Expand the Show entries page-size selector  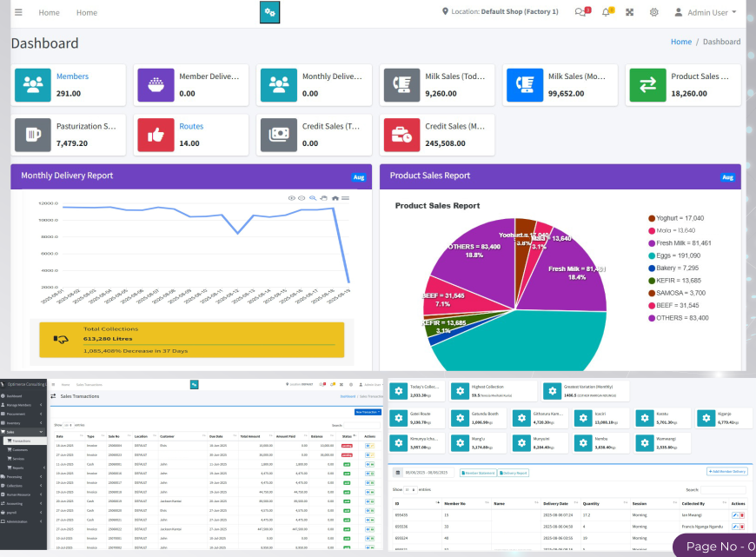pyautogui.click(x=408, y=491)
